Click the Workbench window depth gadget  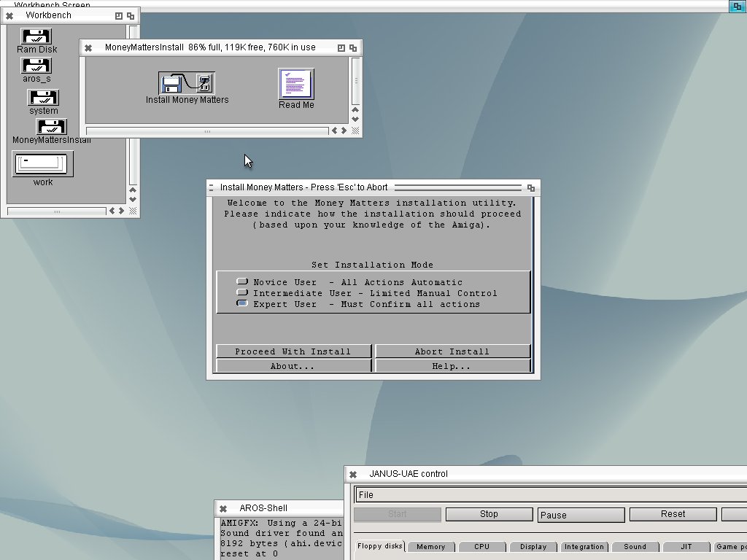[x=130, y=16]
